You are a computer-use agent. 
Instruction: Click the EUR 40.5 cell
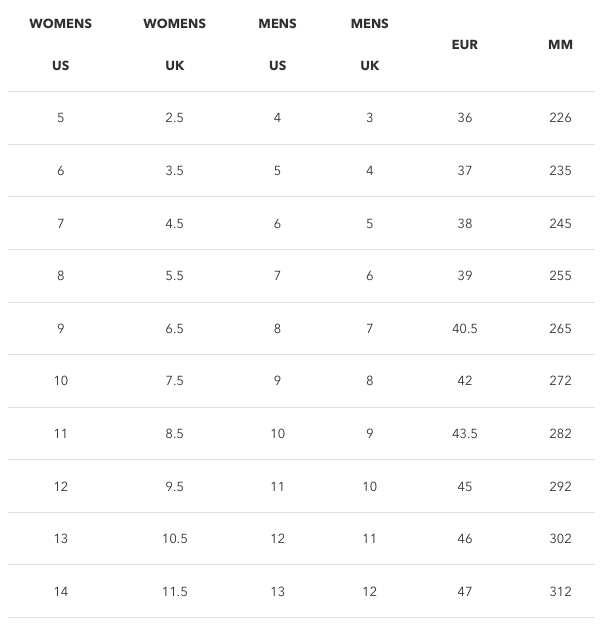(465, 328)
